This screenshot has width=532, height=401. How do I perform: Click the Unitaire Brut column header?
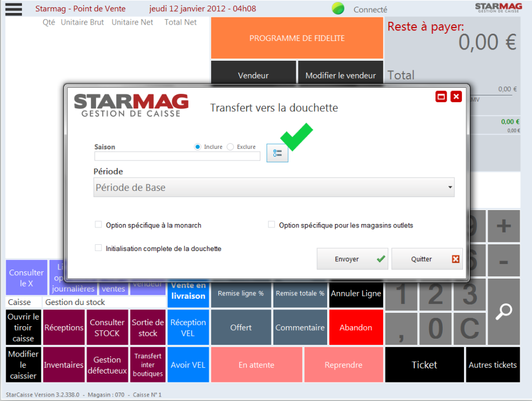82,22
